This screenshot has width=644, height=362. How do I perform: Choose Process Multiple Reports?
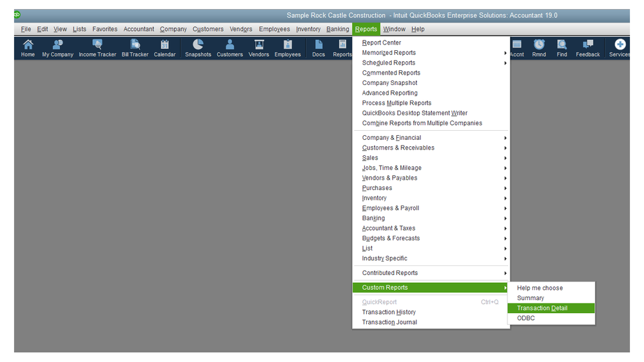pos(431,103)
